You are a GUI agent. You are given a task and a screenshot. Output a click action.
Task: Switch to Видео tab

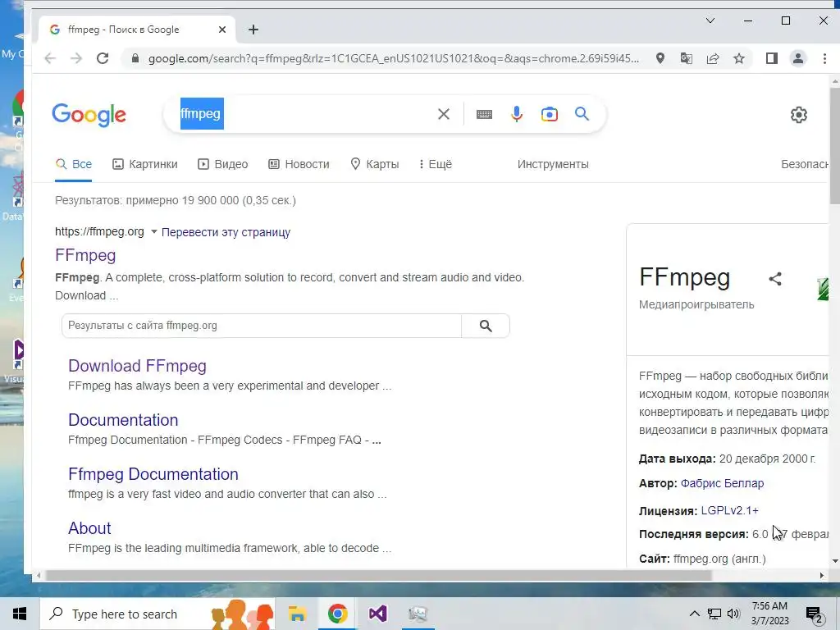point(222,164)
